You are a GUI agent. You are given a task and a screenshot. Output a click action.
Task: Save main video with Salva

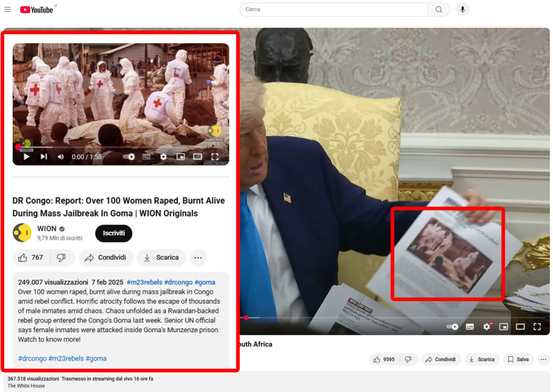(518, 359)
